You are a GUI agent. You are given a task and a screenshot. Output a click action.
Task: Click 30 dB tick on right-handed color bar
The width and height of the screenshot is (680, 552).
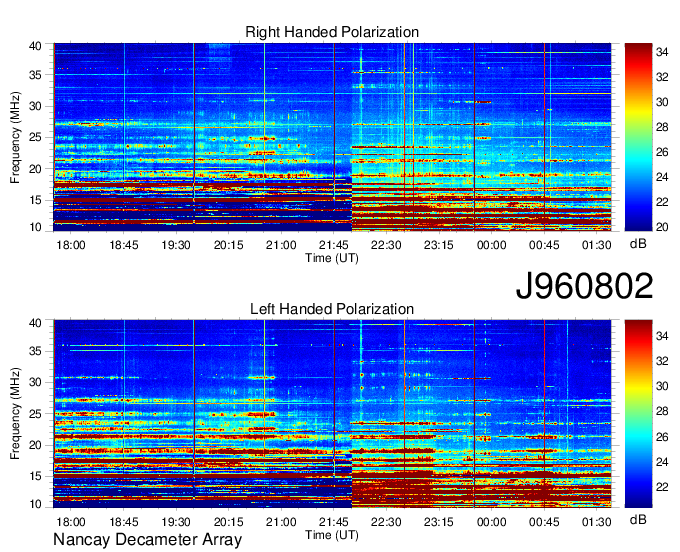coord(662,102)
